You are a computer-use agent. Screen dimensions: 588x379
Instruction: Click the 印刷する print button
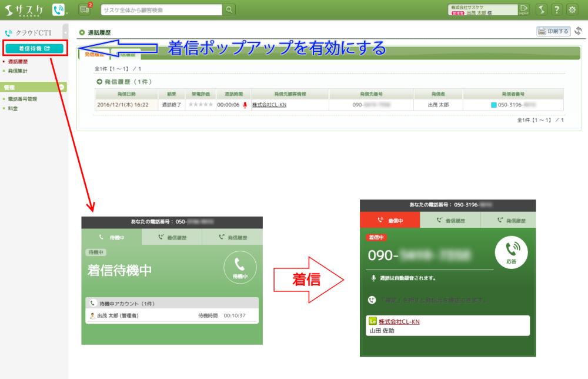coord(553,31)
